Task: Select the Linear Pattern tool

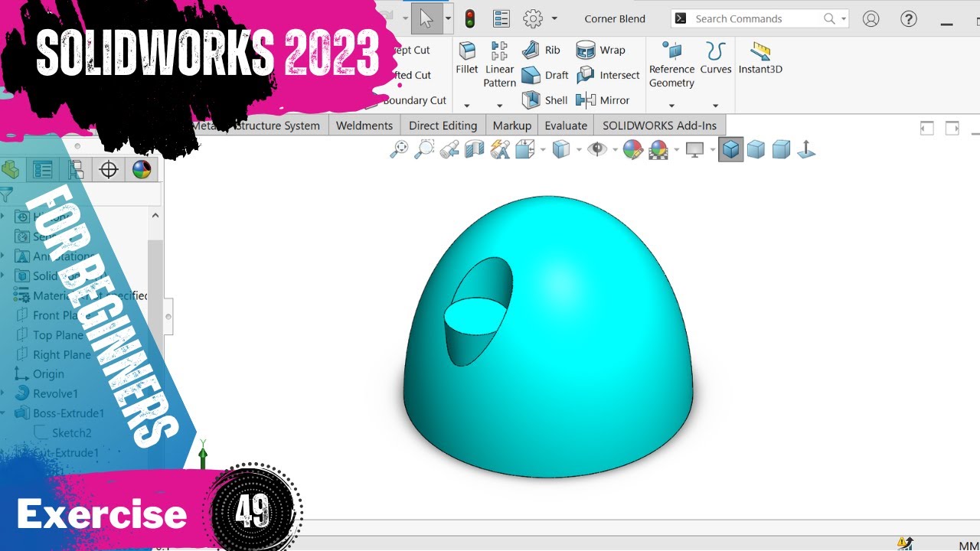Action: pos(500,65)
